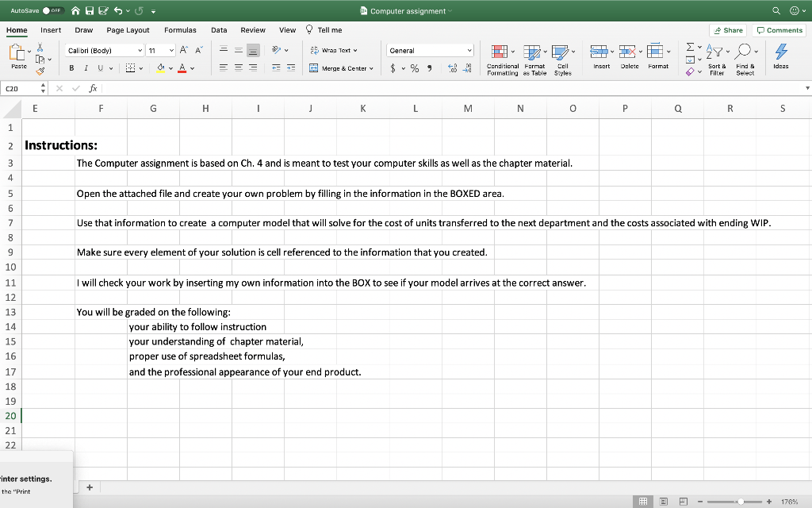Click the Share button
The height and width of the screenshot is (508, 812).
tap(727, 29)
